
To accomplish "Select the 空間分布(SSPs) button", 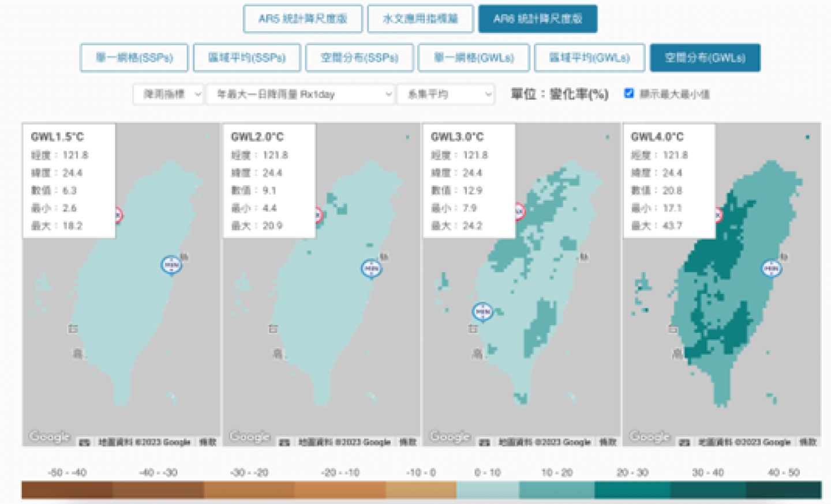I will [x=360, y=58].
